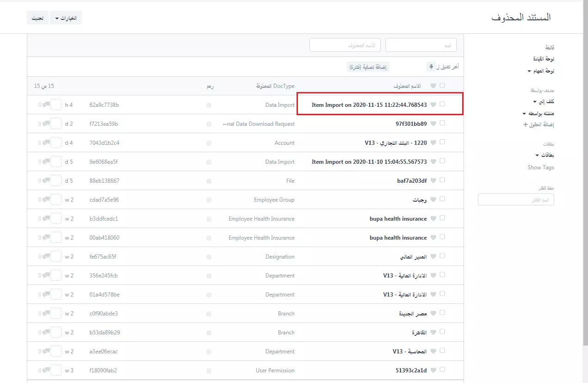Tick the checkbox for 51393c2a1d
Viewport: 588px width, 383px height.
[442, 370]
